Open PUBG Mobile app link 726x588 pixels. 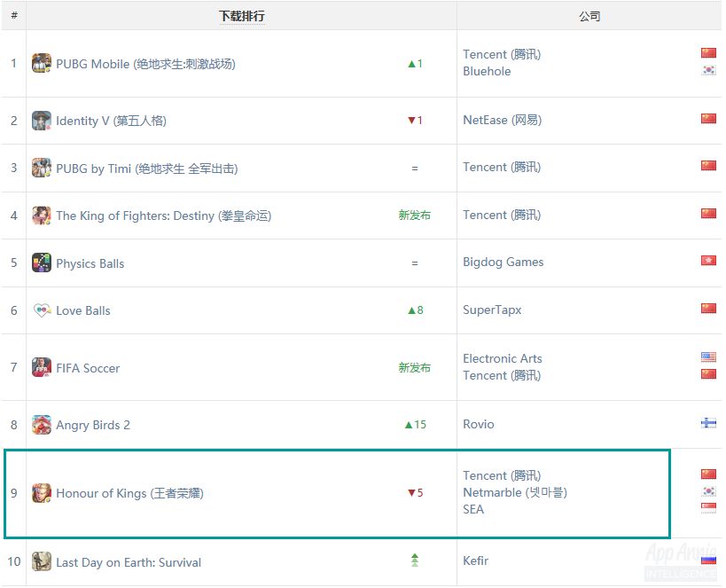[x=145, y=64]
